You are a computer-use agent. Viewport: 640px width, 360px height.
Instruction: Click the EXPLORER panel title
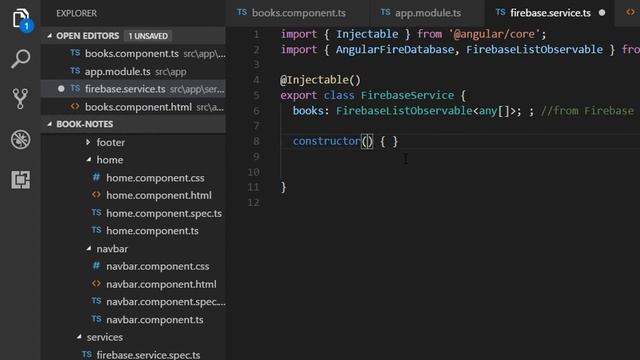pos(76,13)
